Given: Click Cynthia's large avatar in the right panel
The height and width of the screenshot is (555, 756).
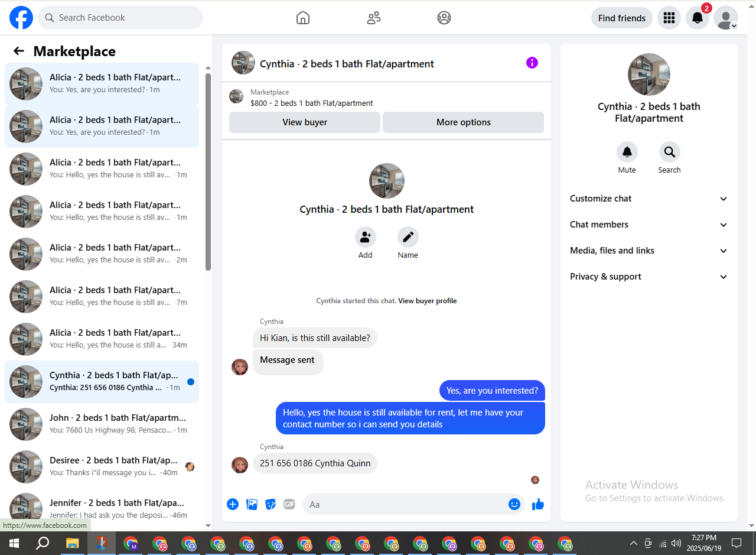Looking at the screenshot, I should [x=649, y=74].
